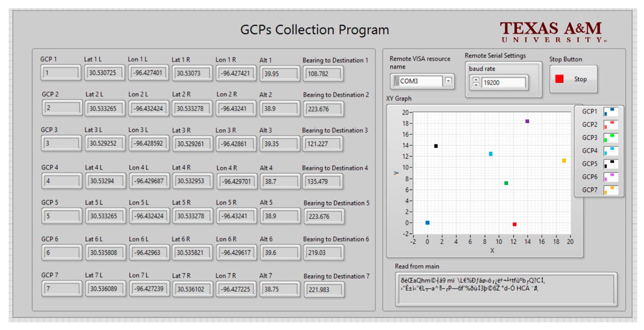Image resolution: width=644 pixels, height=330 pixels.
Task: Select the Alt 4 value 38.7
Action: click(x=280, y=181)
